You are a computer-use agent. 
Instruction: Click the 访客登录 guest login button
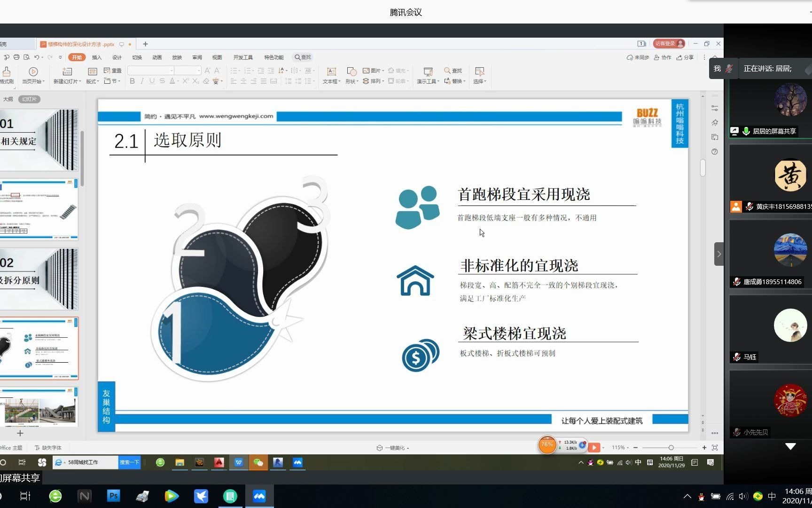coord(669,44)
